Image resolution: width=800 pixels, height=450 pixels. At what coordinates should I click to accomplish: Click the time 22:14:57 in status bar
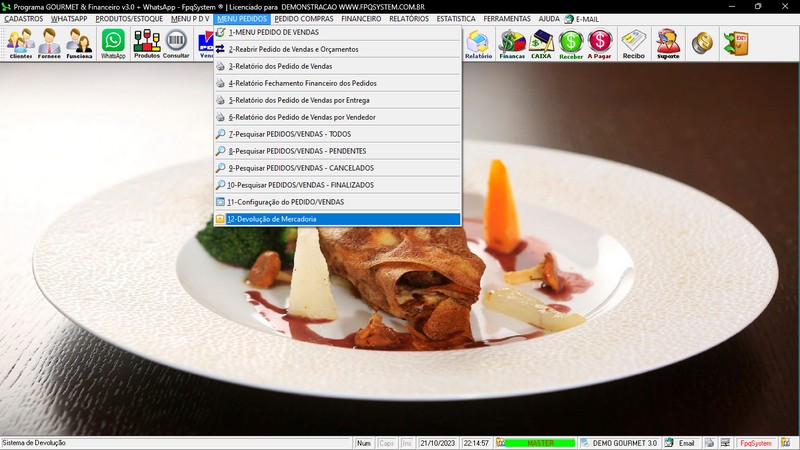(476, 443)
